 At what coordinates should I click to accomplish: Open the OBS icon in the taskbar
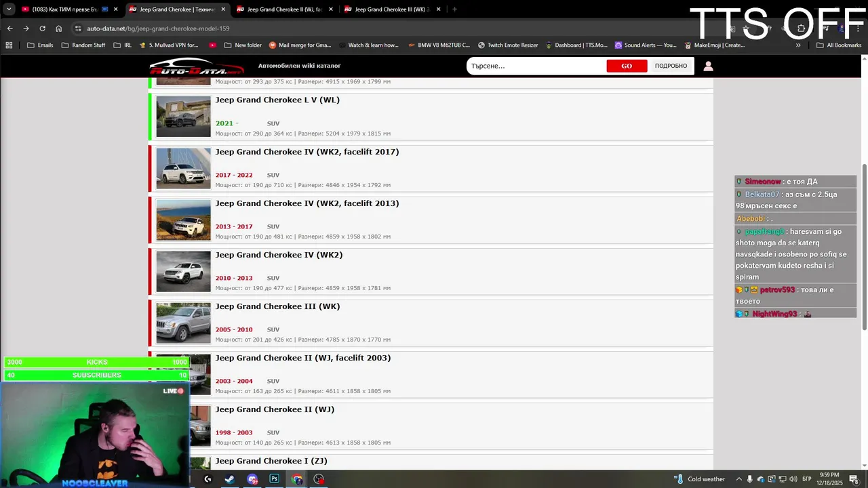click(319, 479)
